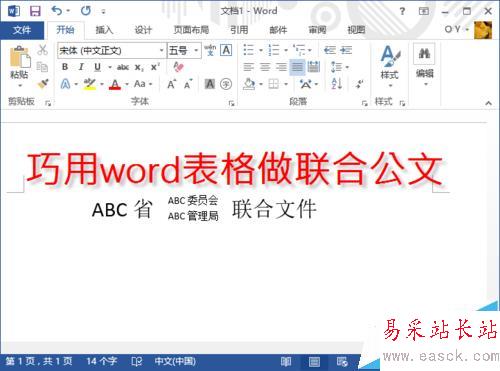
Task: Apply strikethrough abc formatting
Action: [123, 67]
